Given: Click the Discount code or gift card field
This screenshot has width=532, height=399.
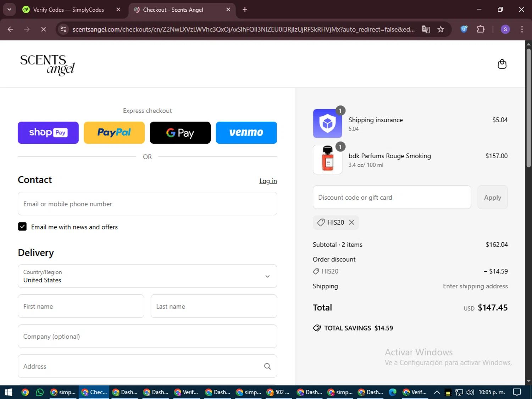Looking at the screenshot, I should pyautogui.click(x=392, y=197).
